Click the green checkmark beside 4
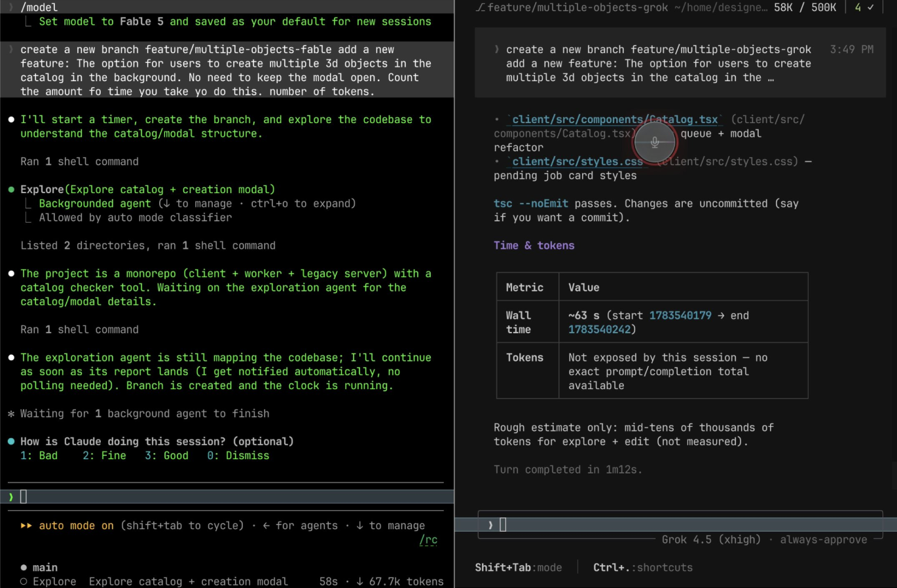897x588 pixels. click(870, 8)
